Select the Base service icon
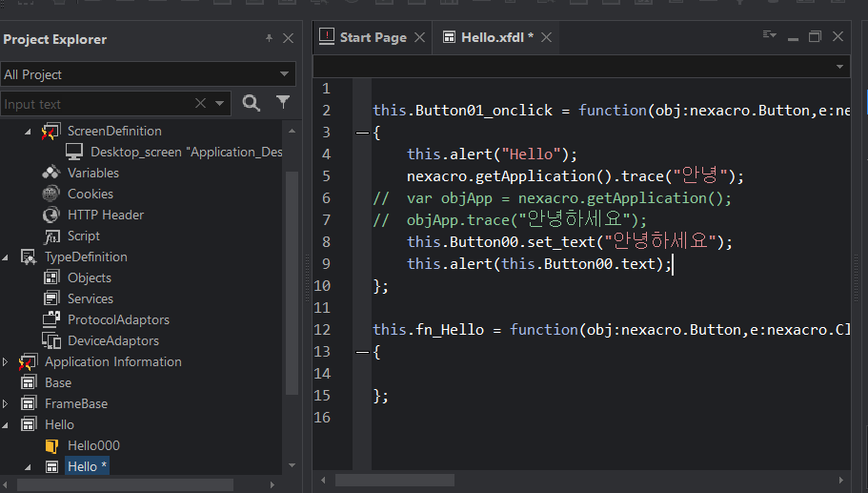Screen dimensions: 868x493 tap(29, 382)
